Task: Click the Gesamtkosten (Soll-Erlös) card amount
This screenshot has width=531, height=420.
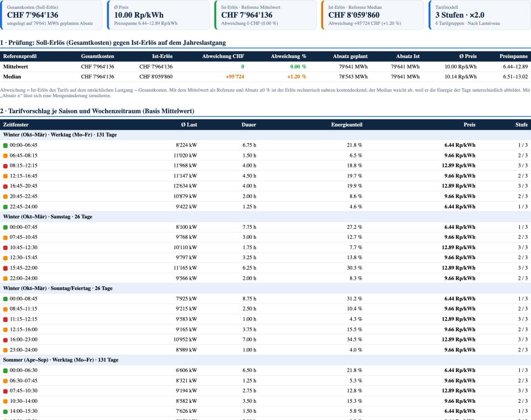Action: 33,15
